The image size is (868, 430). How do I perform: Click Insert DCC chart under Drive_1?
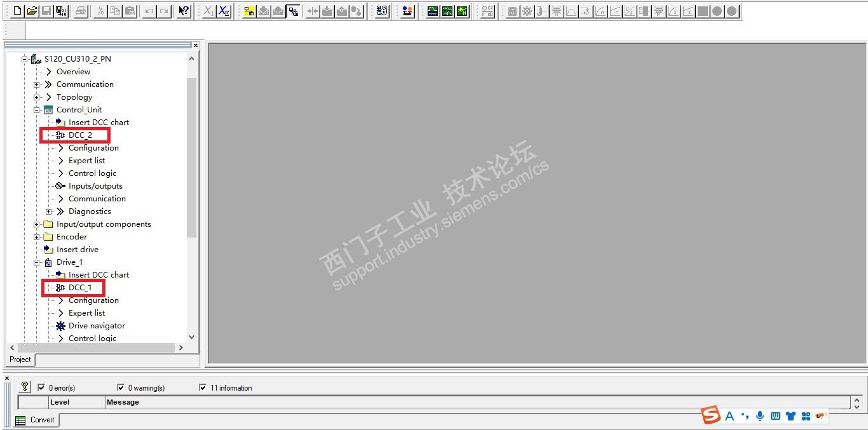pos(98,275)
